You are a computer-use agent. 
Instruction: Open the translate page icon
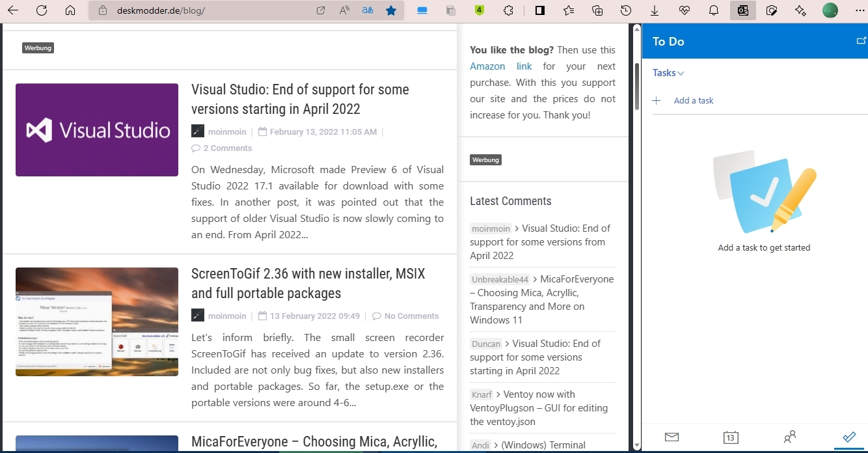368,10
